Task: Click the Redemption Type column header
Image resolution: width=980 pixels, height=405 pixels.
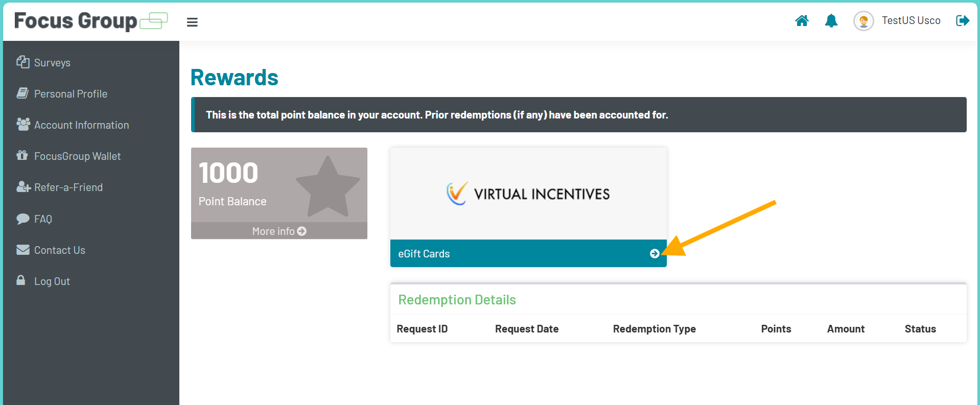Action: [655, 329]
